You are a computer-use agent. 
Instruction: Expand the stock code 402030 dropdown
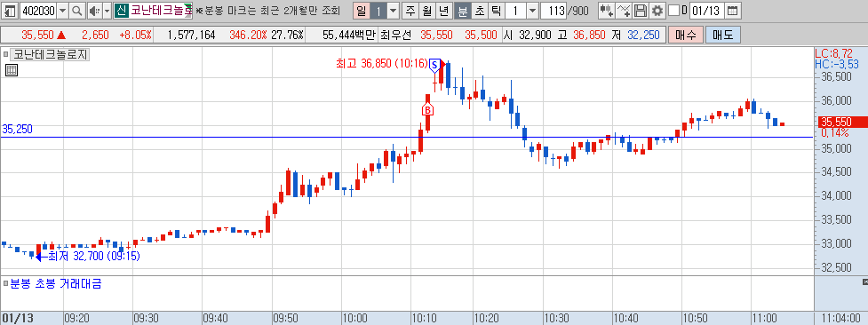coord(62,11)
